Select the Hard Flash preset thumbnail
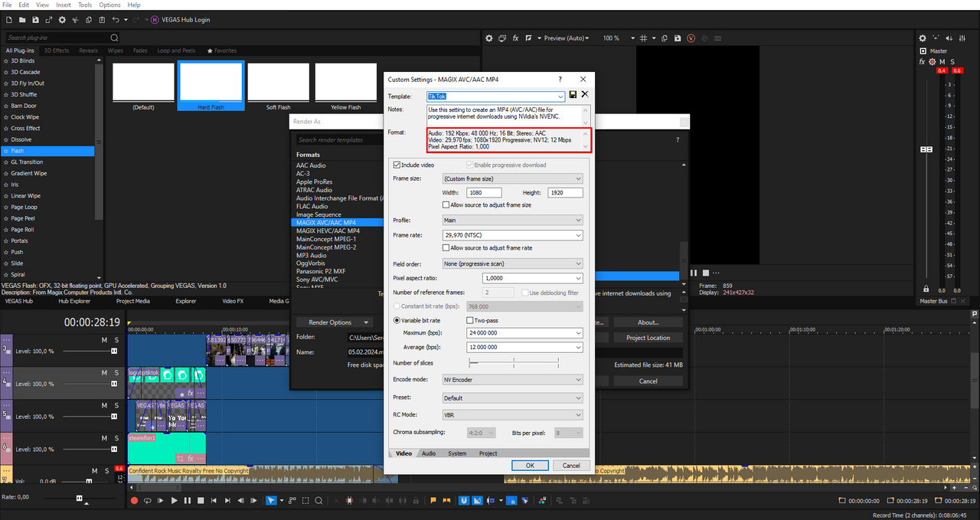Image resolution: width=980 pixels, height=520 pixels. [211, 87]
